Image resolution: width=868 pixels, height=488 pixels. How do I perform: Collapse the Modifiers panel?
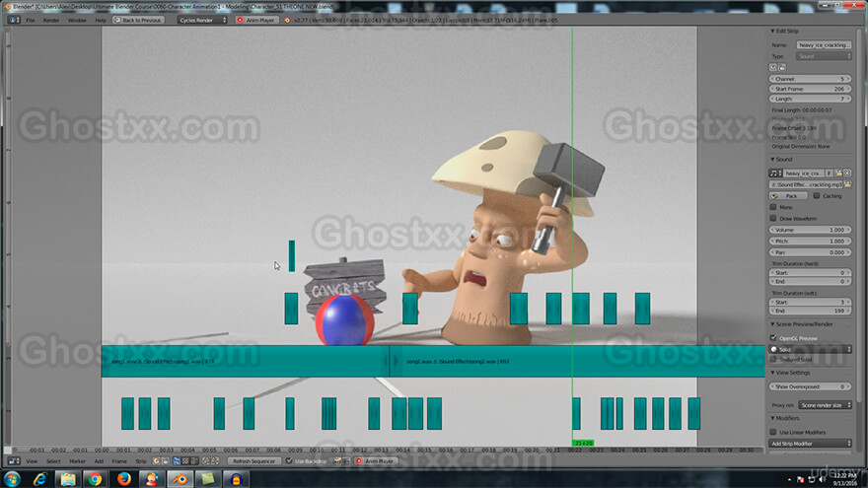point(772,418)
